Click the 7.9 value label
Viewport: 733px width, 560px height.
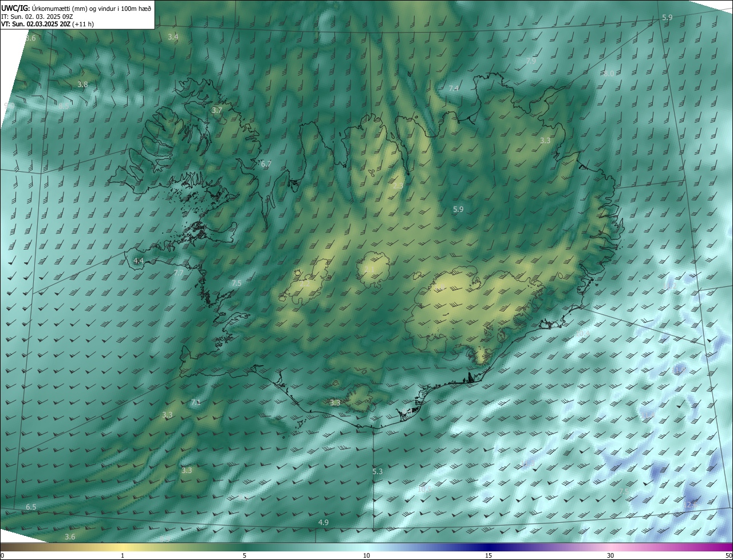coord(531,61)
